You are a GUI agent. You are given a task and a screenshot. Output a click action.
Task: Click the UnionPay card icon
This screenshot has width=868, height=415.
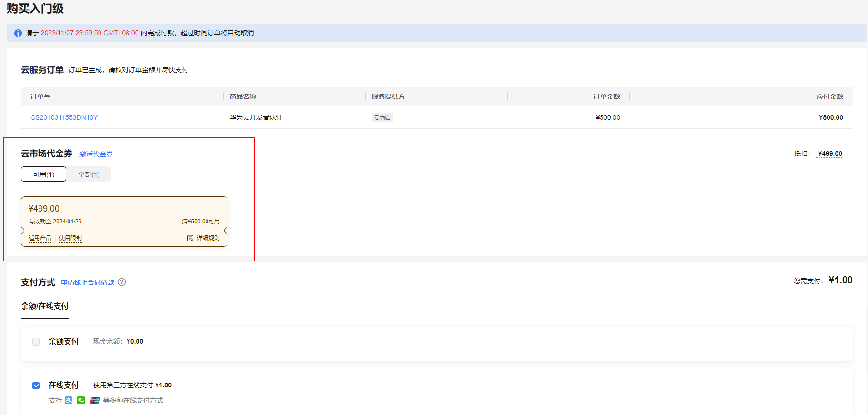(95, 400)
